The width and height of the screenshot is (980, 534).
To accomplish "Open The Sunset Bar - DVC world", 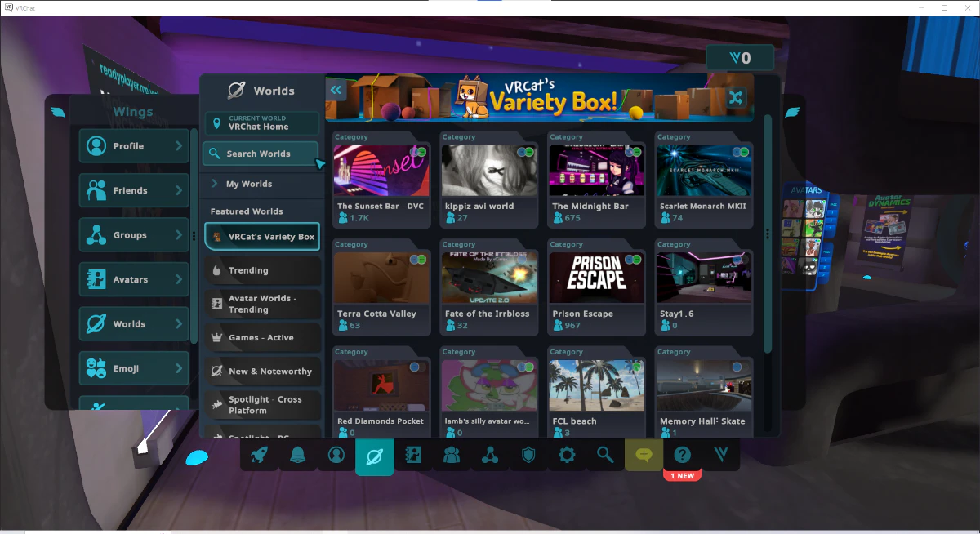I will (x=381, y=179).
